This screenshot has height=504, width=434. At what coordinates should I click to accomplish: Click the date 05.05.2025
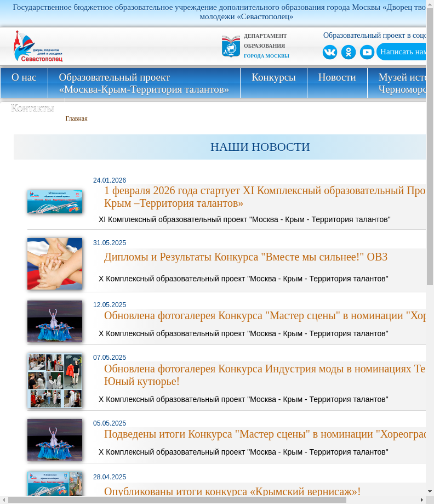pyautogui.click(x=110, y=423)
